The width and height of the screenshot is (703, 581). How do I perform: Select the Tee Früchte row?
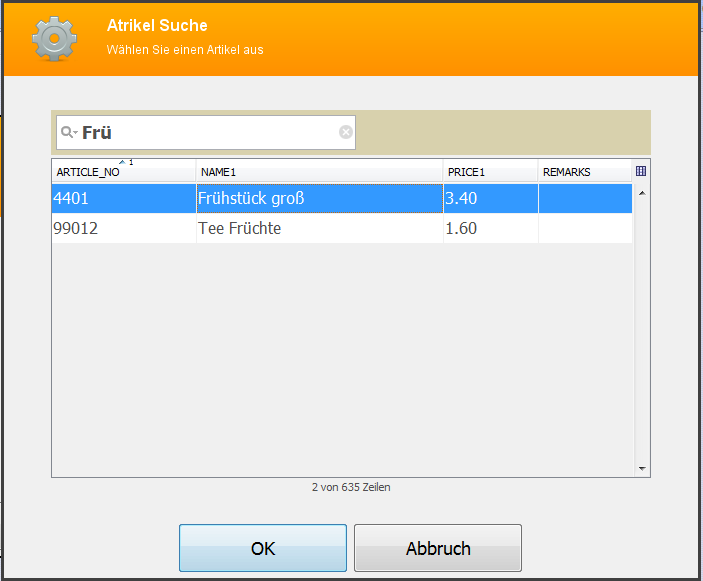[342, 228]
